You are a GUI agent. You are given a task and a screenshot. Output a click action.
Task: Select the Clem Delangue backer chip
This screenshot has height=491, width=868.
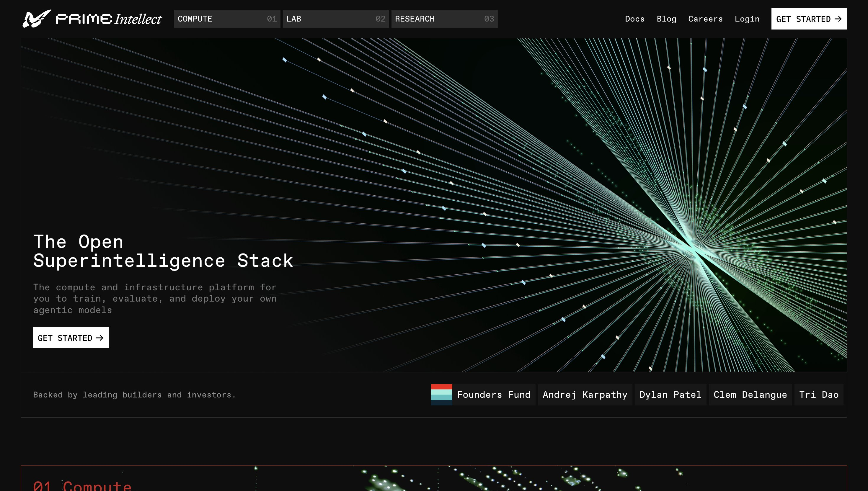[750, 395]
